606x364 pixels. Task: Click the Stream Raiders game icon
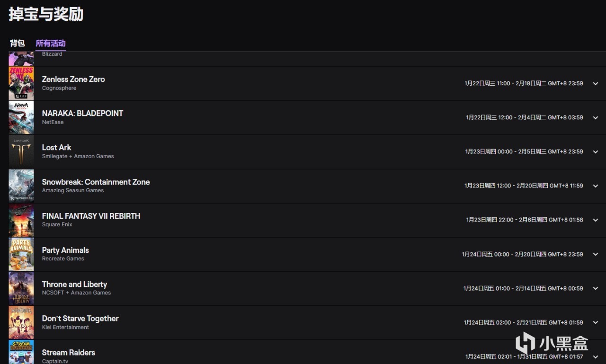(21, 352)
